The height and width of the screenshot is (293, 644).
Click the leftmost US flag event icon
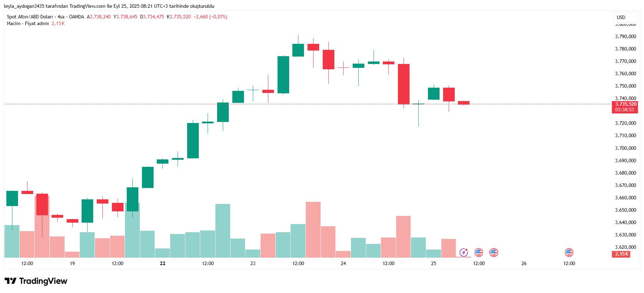pos(478,252)
